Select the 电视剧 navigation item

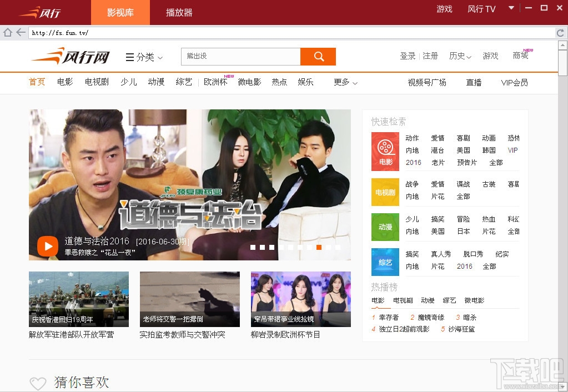[x=97, y=82]
